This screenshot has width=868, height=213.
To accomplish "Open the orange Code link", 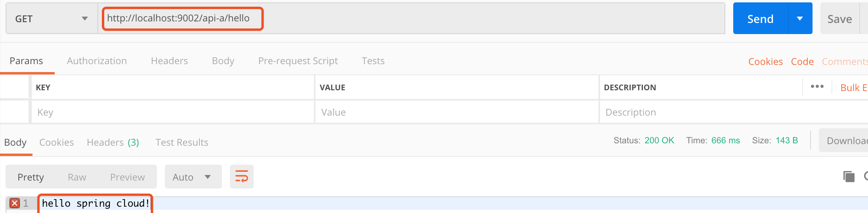I will pyautogui.click(x=802, y=62).
